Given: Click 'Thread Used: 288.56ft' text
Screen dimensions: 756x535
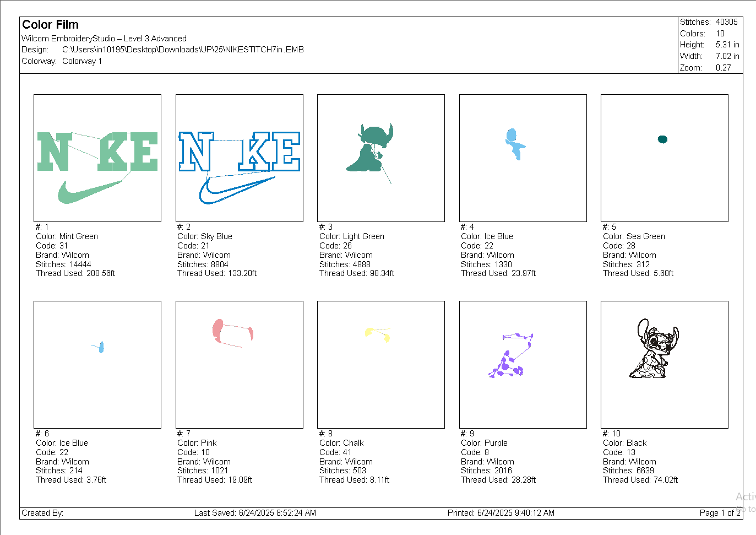Looking at the screenshot, I should click(75, 273).
